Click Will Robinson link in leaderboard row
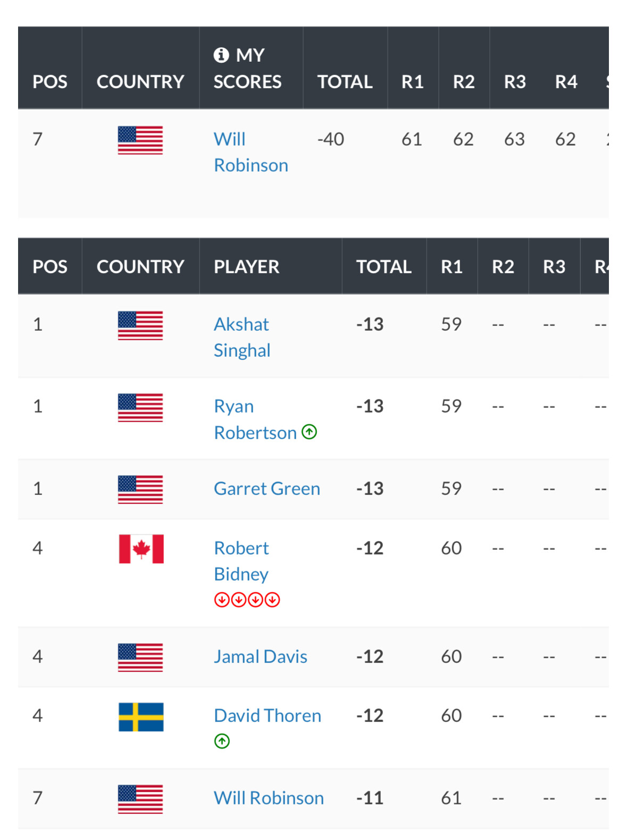 click(269, 798)
